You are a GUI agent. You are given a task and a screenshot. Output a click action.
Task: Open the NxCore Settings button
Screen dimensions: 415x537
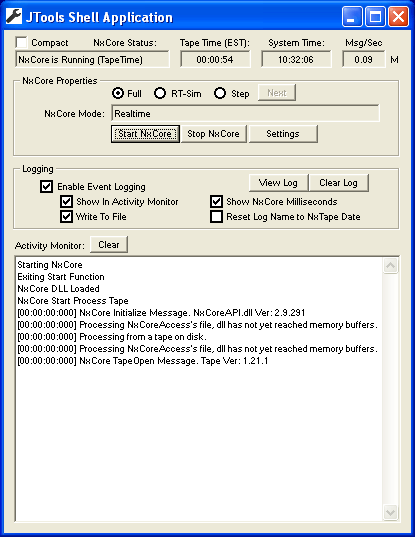tap(283, 134)
